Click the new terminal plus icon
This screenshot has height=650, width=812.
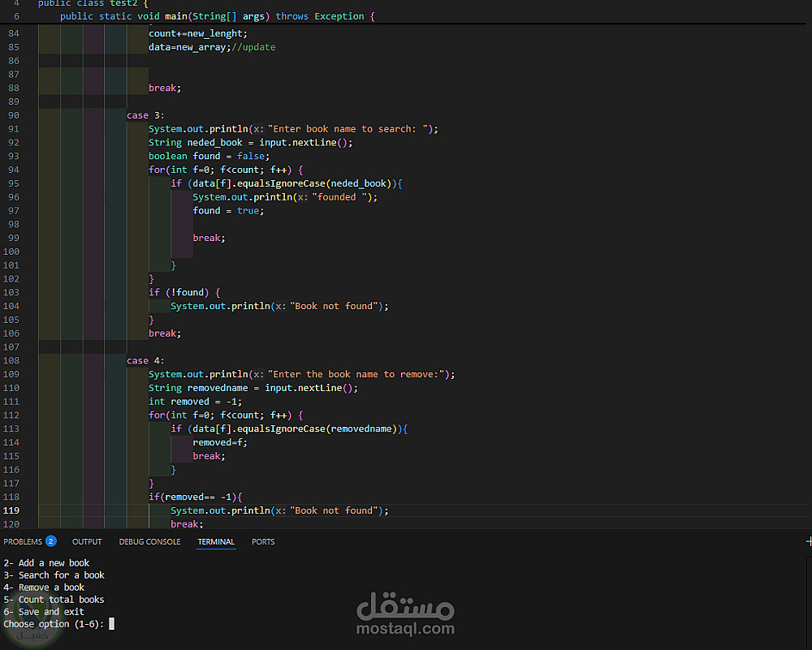809,541
